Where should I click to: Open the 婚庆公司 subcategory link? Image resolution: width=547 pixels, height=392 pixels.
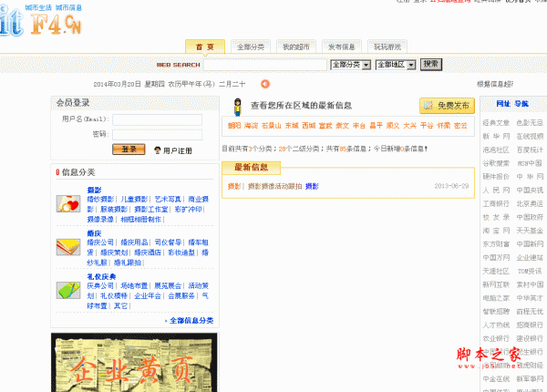tap(100, 242)
